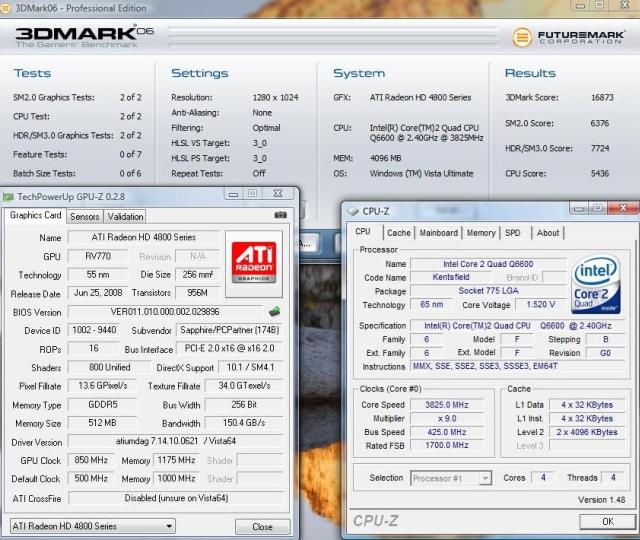Open the Memory tab in CPU-Z
The height and width of the screenshot is (540, 640).
click(481, 233)
